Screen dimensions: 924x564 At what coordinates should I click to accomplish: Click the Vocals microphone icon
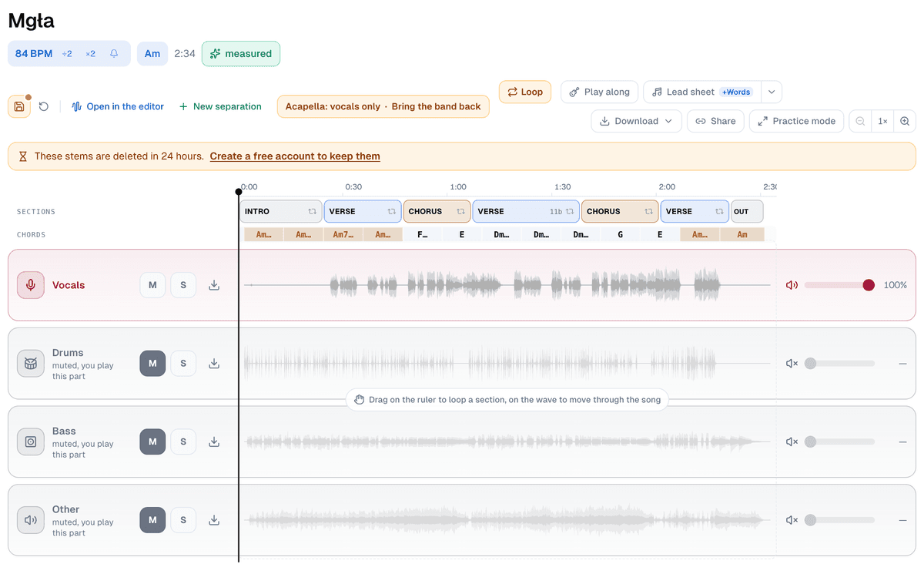click(x=31, y=285)
